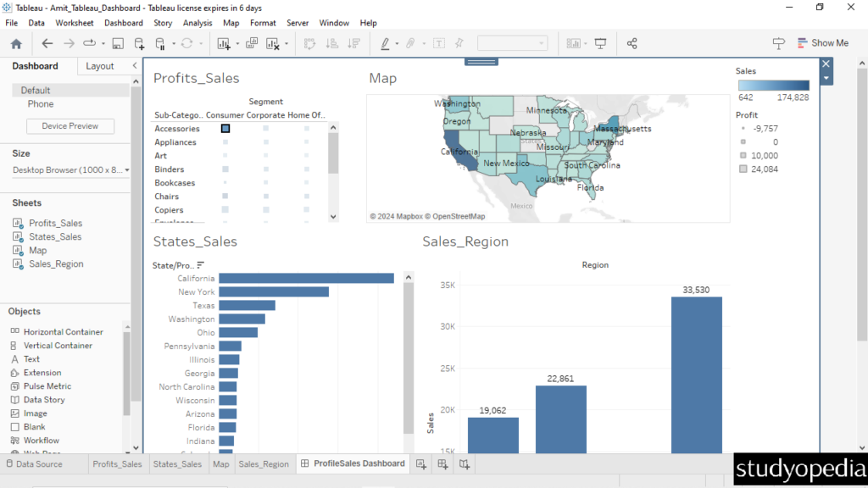
Task: Expand the new worksheet dropdown arrow
Action: coord(236,42)
